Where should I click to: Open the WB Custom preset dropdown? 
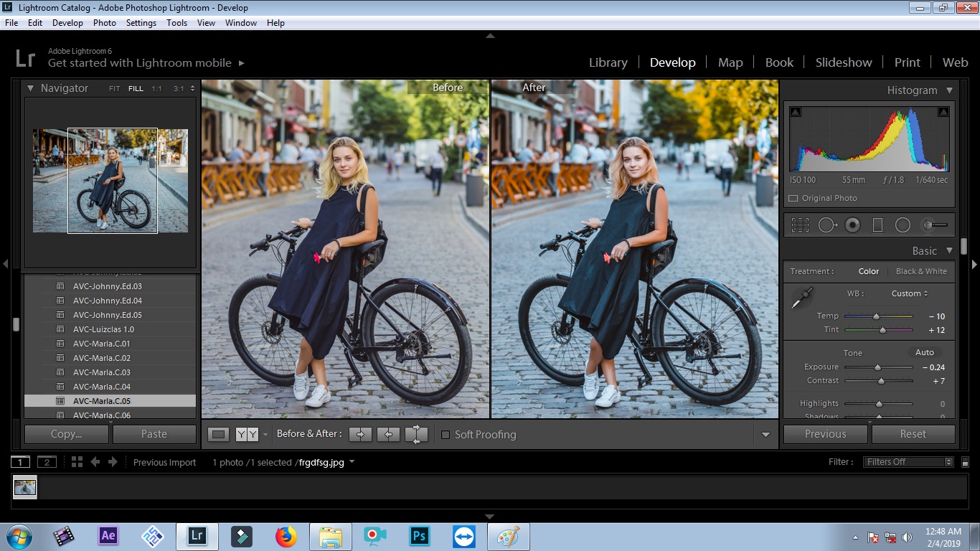[910, 293]
